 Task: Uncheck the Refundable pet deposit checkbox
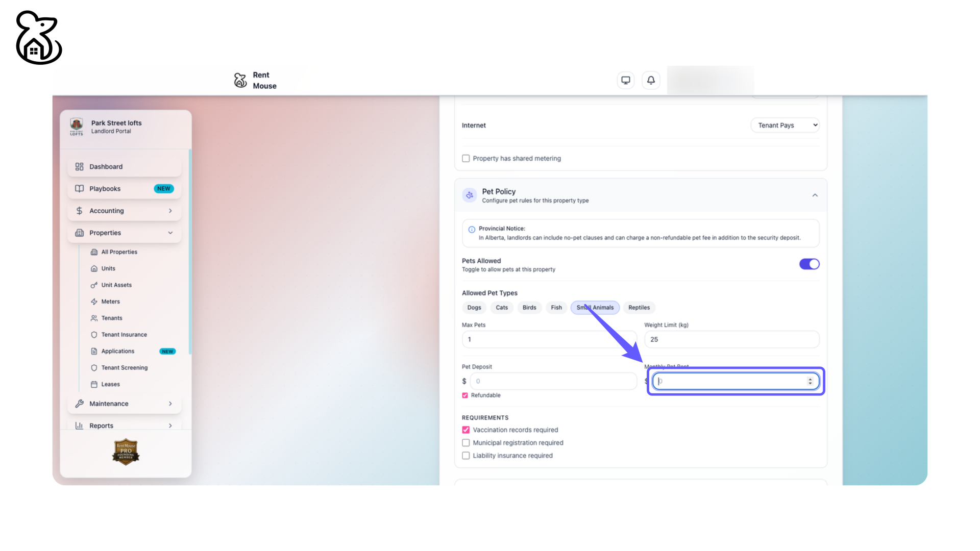[x=465, y=395]
